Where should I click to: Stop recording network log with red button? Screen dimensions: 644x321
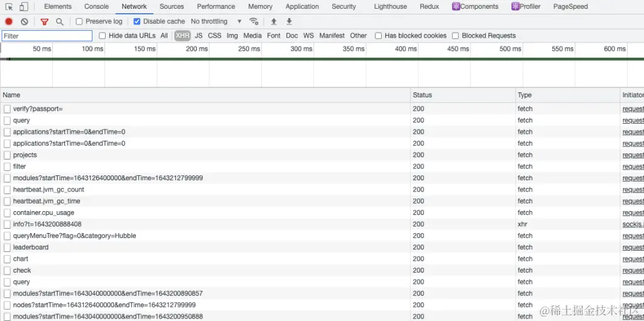tap(9, 21)
